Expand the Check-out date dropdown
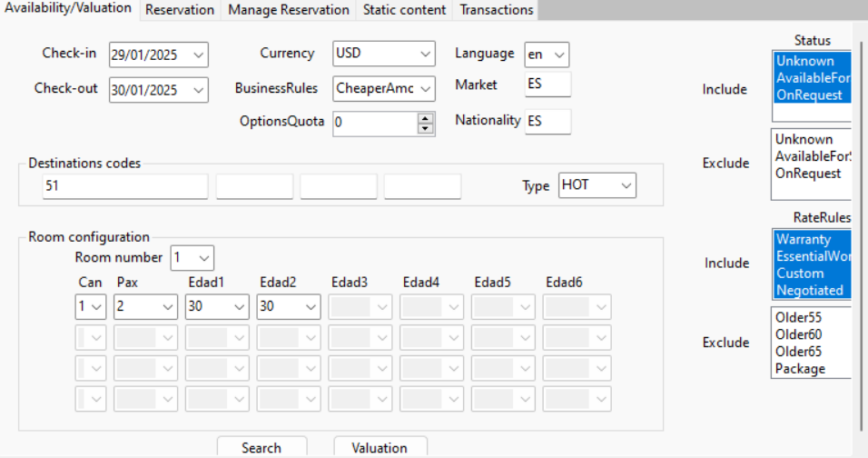Image resolution: width=868 pixels, height=458 pixels. (199, 89)
